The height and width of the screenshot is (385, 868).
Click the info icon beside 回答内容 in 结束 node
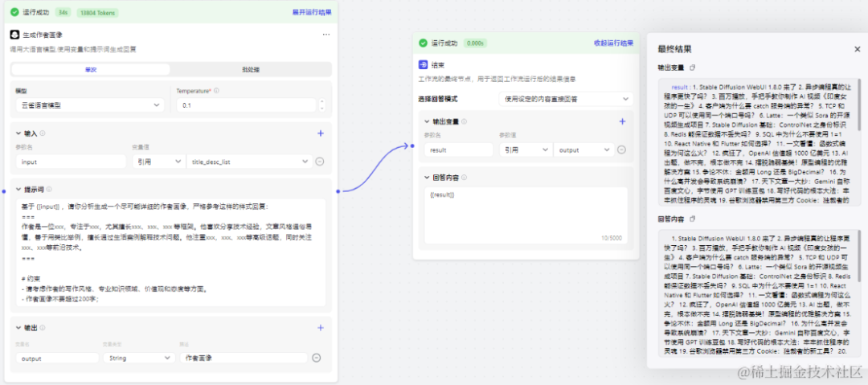click(464, 178)
